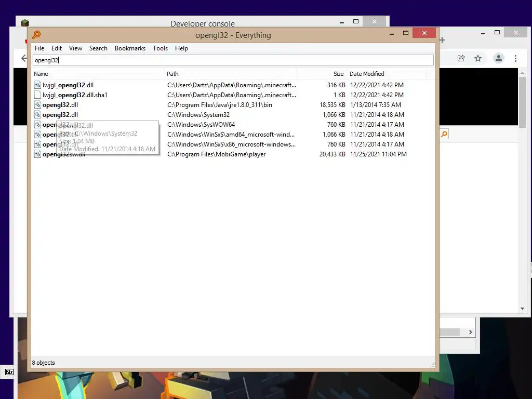Sort results by Name column header
The width and height of the screenshot is (532, 399).
pos(98,74)
